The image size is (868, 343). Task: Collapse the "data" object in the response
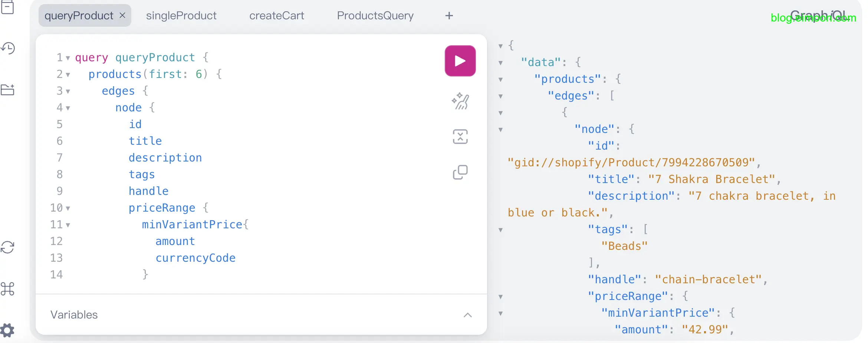point(500,63)
